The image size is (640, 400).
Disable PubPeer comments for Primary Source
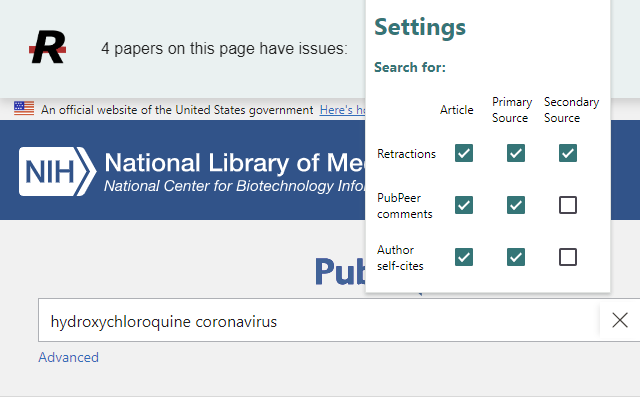tap(516, 205)
